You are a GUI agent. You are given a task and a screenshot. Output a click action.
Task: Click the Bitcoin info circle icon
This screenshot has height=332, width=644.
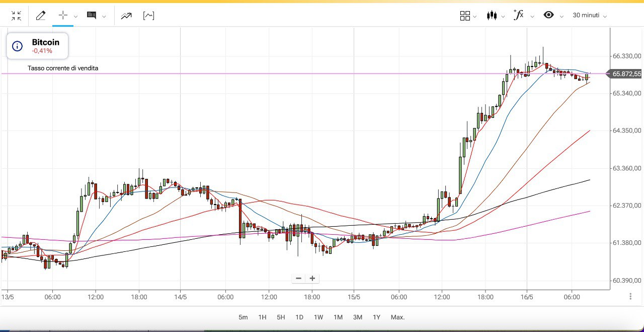coord(17,46)
